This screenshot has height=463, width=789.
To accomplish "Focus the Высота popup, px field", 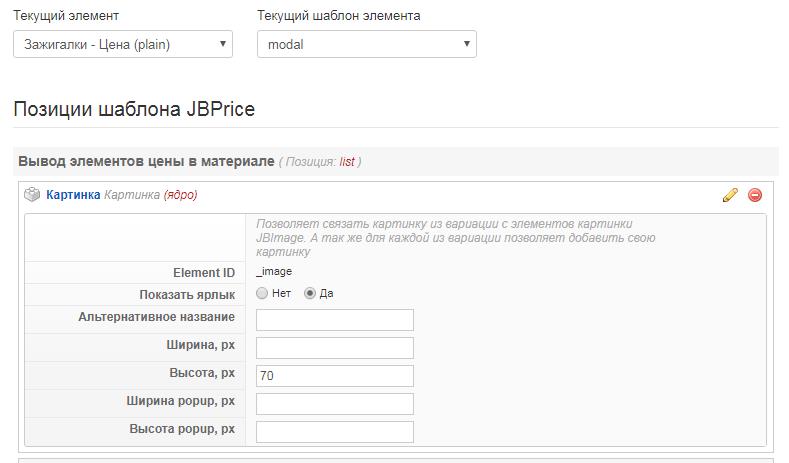I will (335, 432).
